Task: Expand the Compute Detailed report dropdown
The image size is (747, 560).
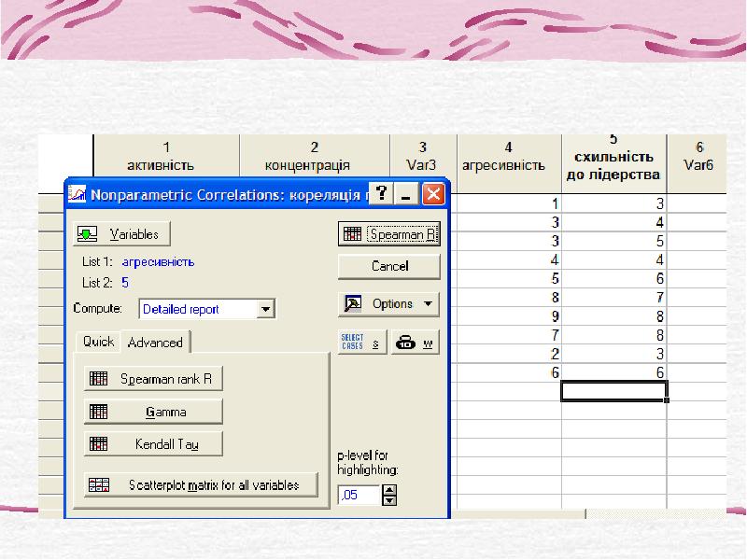Action: pyautogui.click(x=266, y=309)
